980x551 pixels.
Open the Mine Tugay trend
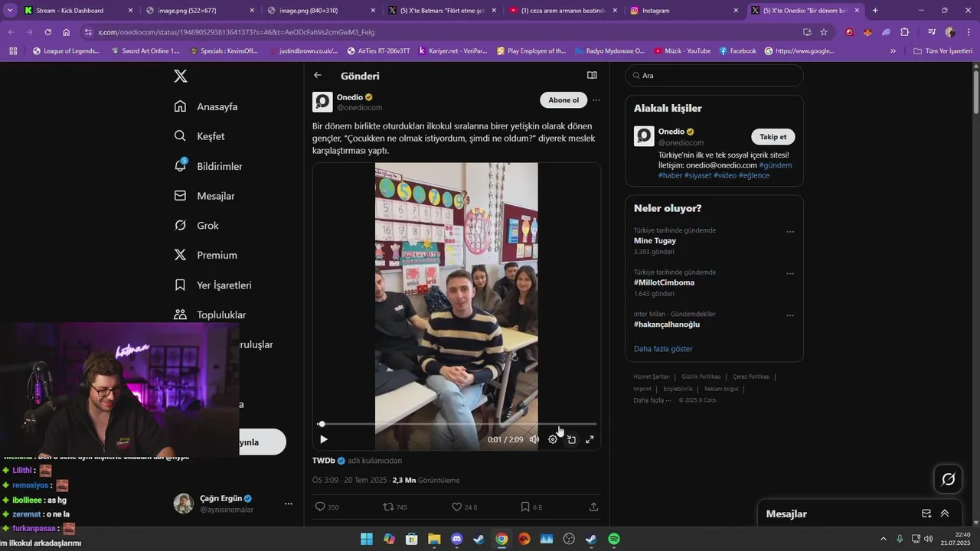click(655, 240)
